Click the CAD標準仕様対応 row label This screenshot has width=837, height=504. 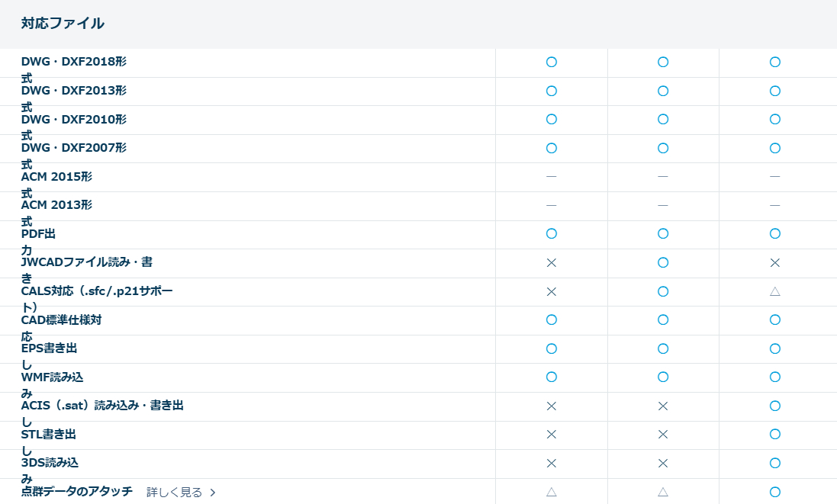[61, 320]
